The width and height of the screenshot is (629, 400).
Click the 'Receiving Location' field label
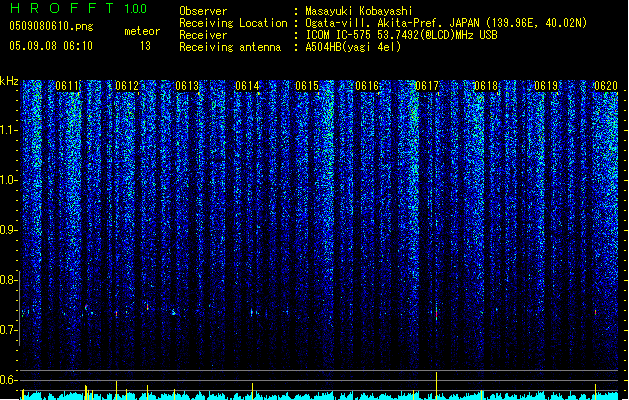233,23
